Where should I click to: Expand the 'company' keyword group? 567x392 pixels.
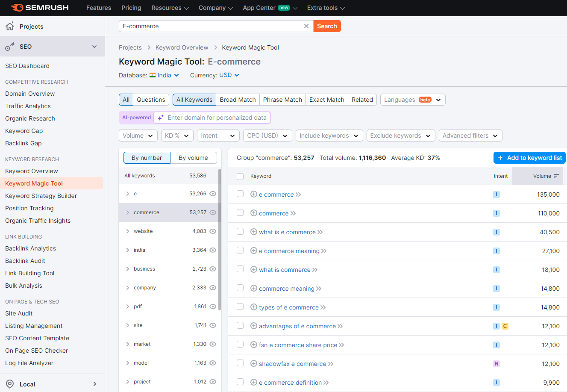pos(127,288)
